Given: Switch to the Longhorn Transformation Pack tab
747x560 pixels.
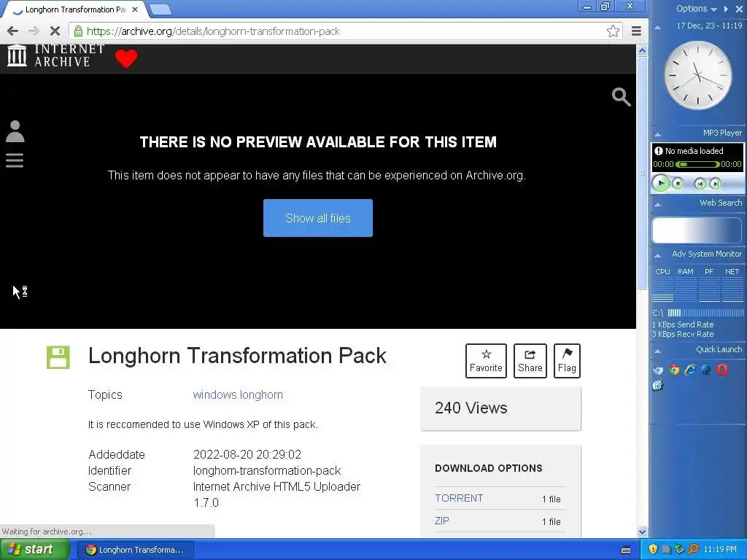Looking at the screenshot, I should tap(75, 9).
